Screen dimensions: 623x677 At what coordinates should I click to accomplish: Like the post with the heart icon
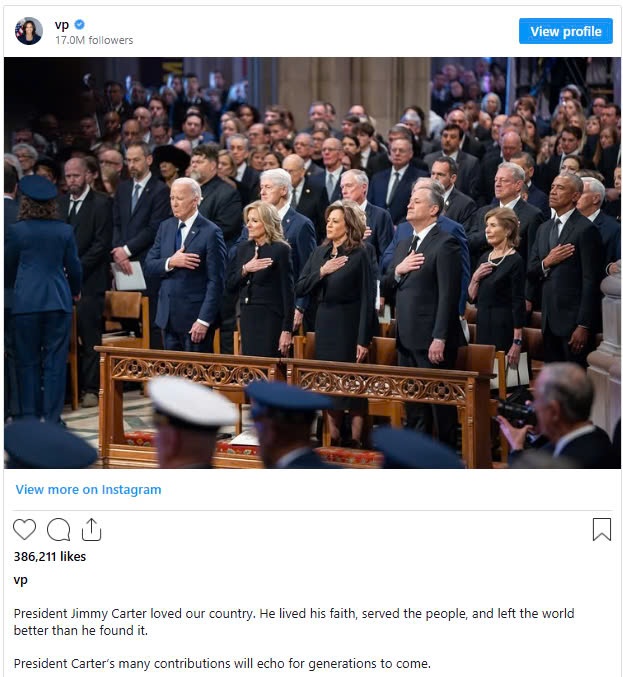tap(25, 529)
